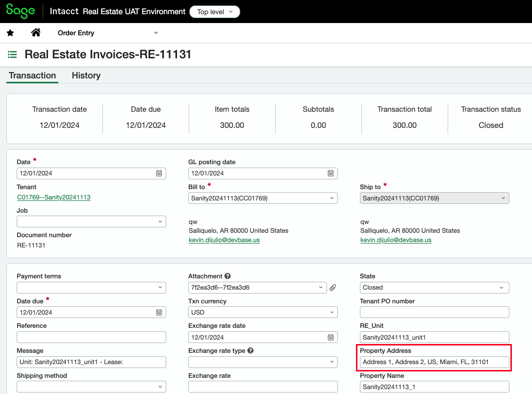The width and height of the screenshot is (532, 394).
Task: Switch to the Transaction tab
Action: tap(32, 75)
